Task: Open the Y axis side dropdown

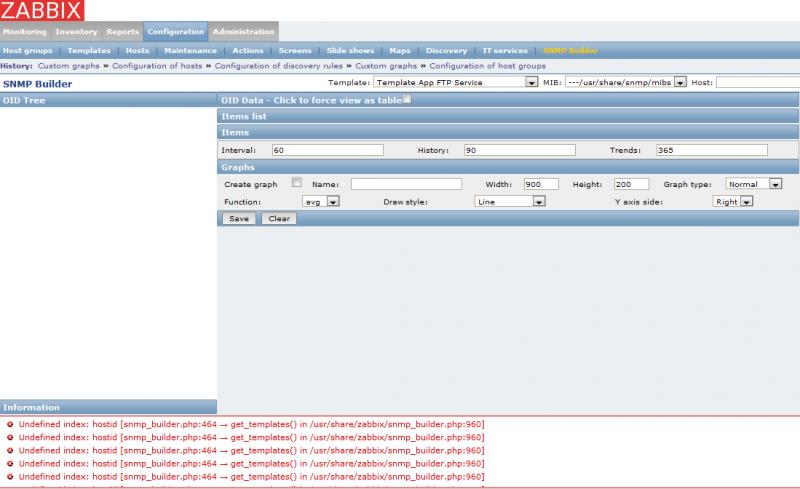Action: (733, 202)
